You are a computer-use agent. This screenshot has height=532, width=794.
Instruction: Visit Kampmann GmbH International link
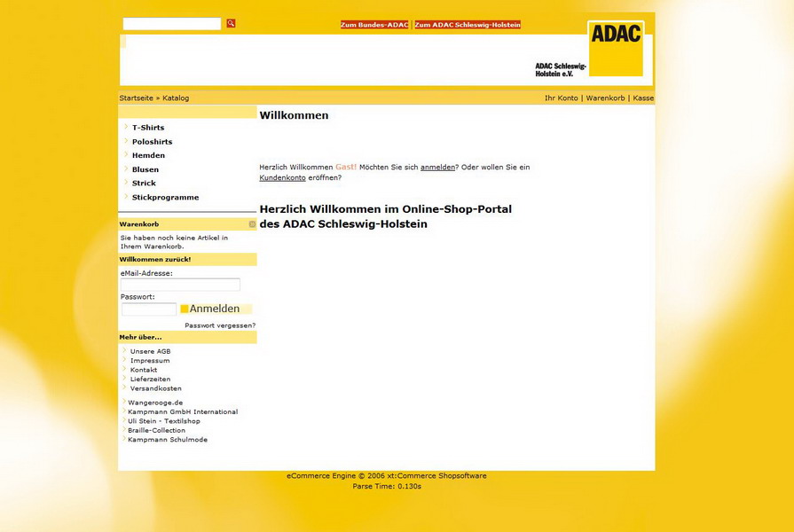183,412
